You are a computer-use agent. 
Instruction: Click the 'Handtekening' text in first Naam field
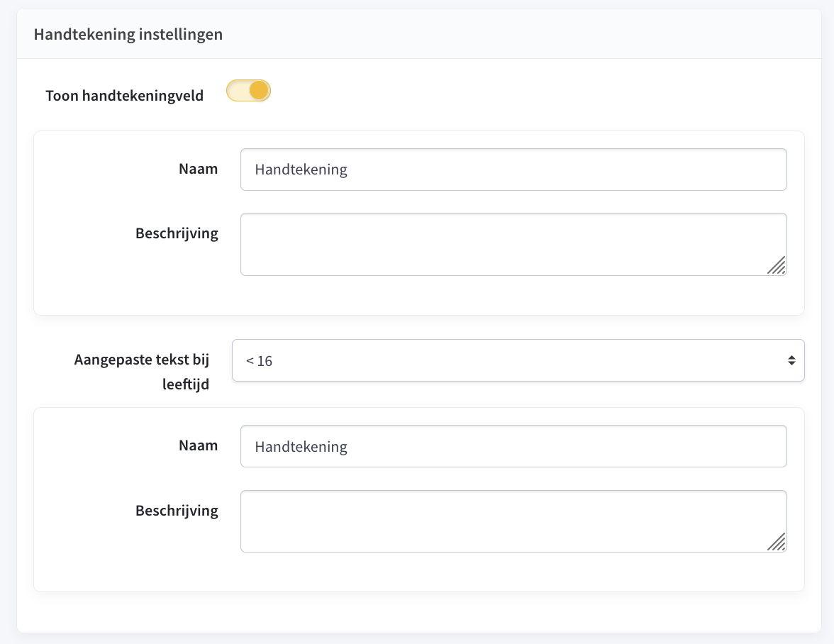pyautogui.click(x=301, y=170)
